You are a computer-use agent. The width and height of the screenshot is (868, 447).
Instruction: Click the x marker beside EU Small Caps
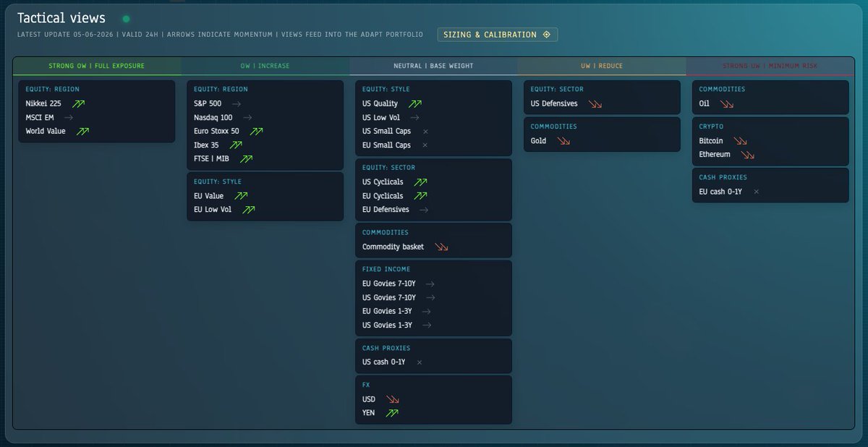click(425, 145)
